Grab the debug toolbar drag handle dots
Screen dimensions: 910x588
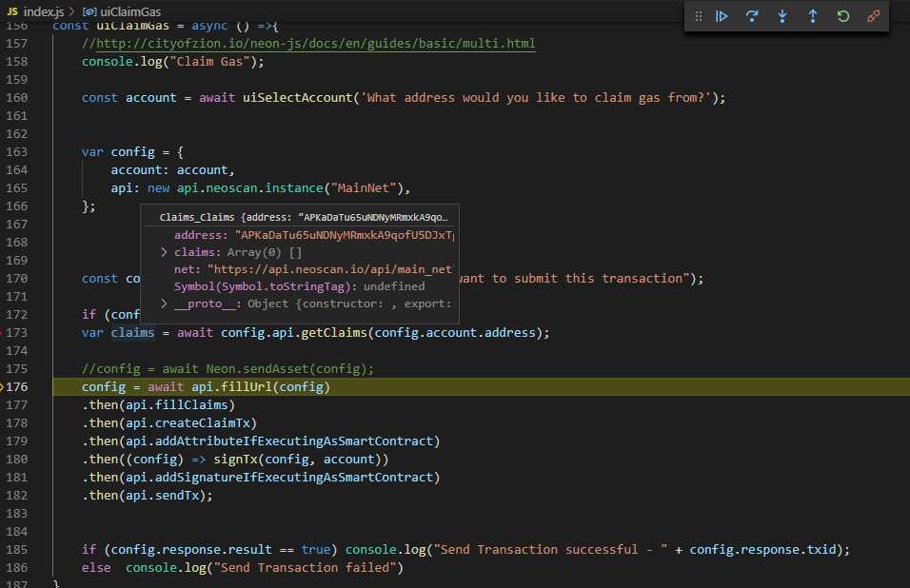coord(699,16)
